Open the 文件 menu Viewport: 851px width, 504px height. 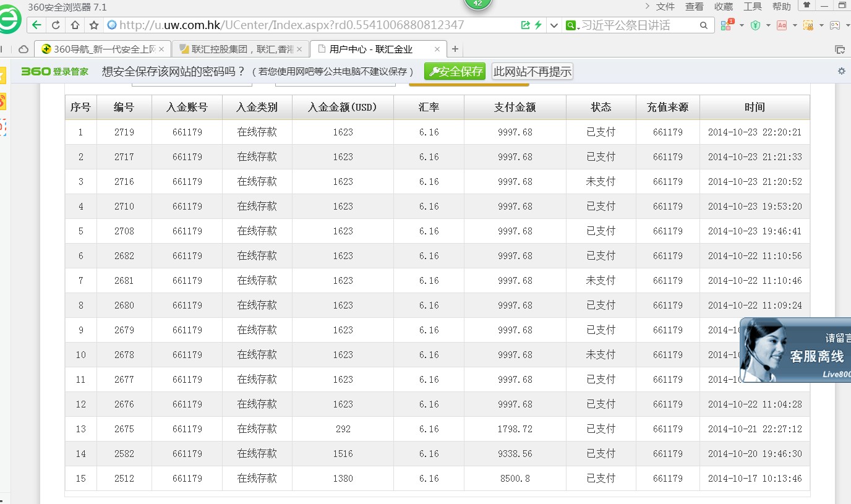click(x=665, y=6)
